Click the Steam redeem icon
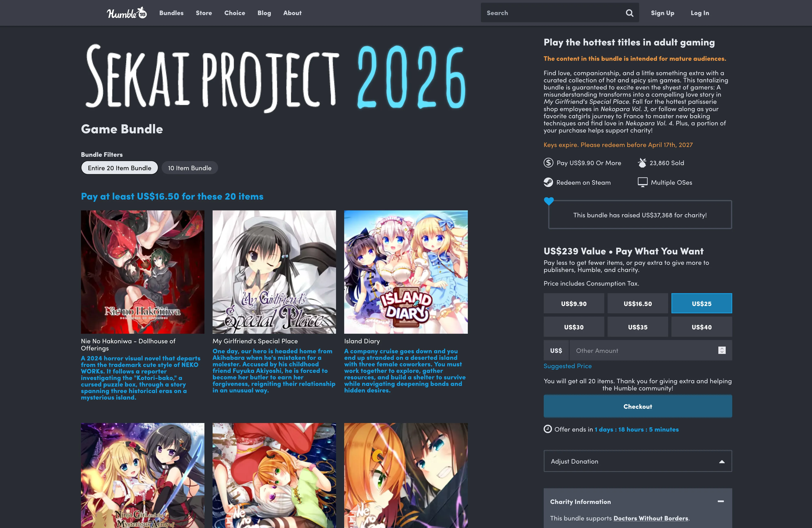The height and width of the screenshot is (528, 812). [x=548, y=182]
